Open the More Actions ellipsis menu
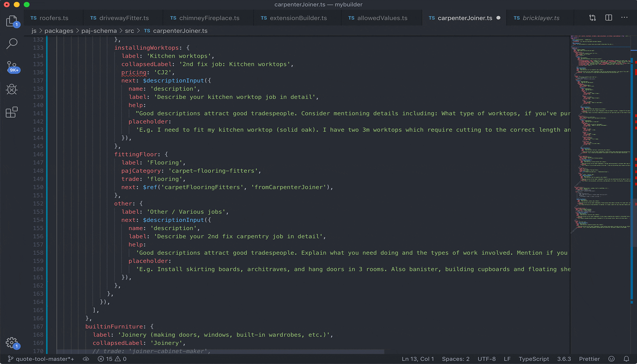 624,18
